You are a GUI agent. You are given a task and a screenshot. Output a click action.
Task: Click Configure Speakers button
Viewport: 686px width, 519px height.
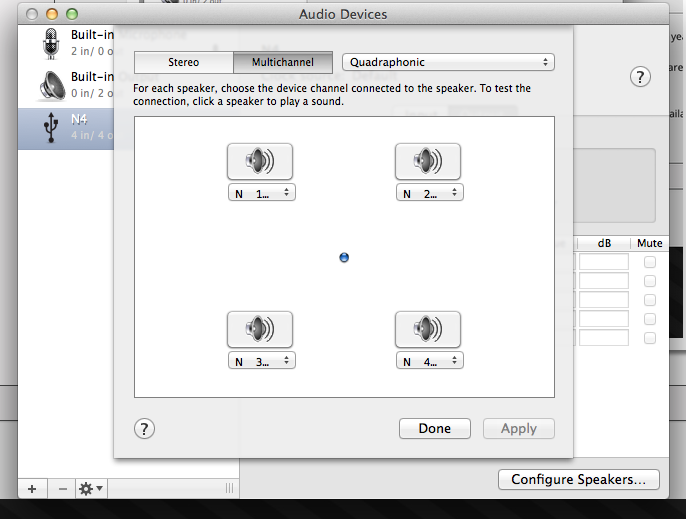579,480
